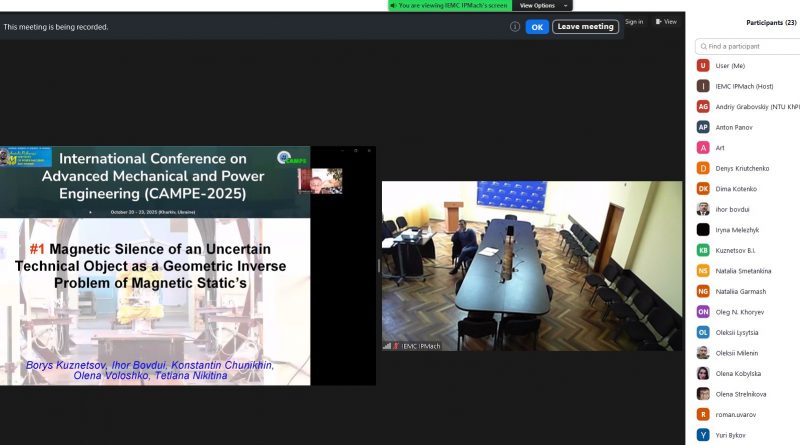Image resolution: width=800 pixels, height=445 pixels.
Task: Click the search magnifier in participant finder
Action: tap(703, 46)
